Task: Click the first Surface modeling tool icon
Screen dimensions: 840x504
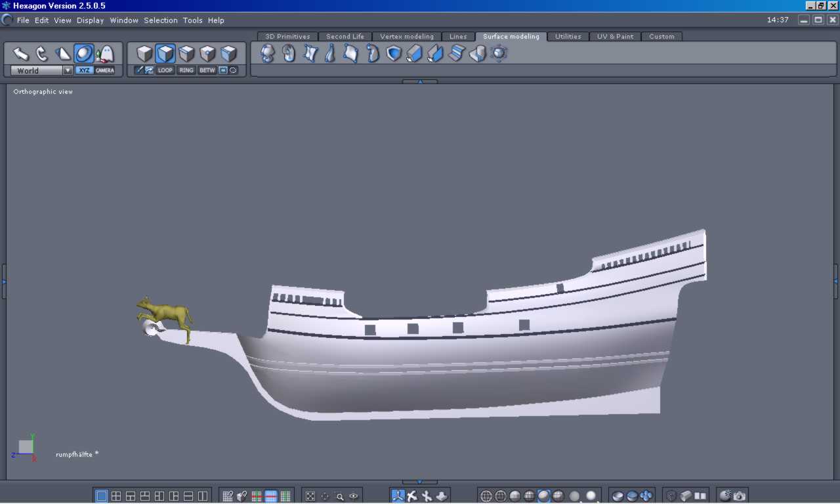Action: (x=268, y=53)
